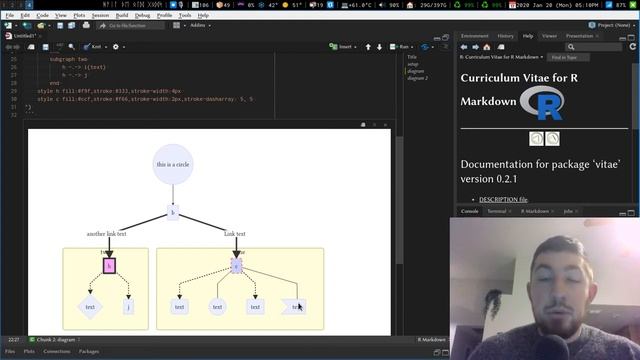The width and height of the screenshot is (640, 360).
Task: Open the Files tab in bottom pane
Action: pyautogui.click(x=10, y=351)
